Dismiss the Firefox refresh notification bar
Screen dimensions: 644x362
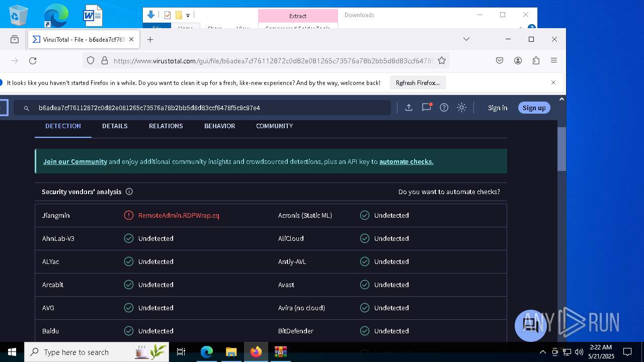(x=553, y=82)
